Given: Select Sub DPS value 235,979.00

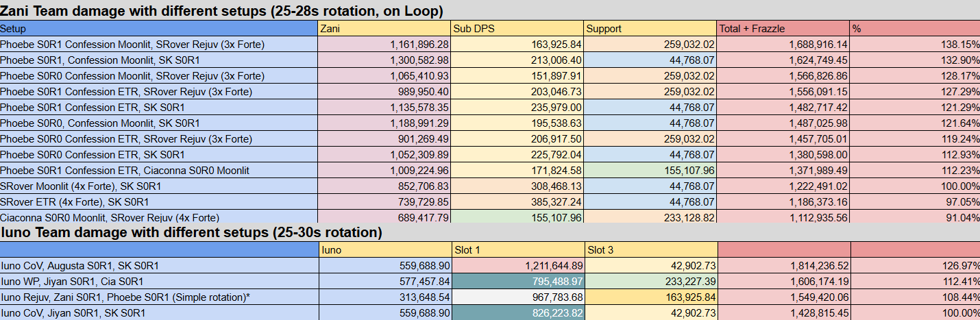Looking at the screenshot, I should [x=517, y=108].
